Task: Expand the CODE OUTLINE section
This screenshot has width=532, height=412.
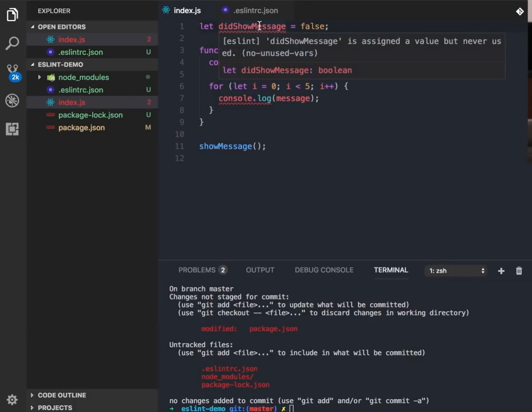Action: 61,395
